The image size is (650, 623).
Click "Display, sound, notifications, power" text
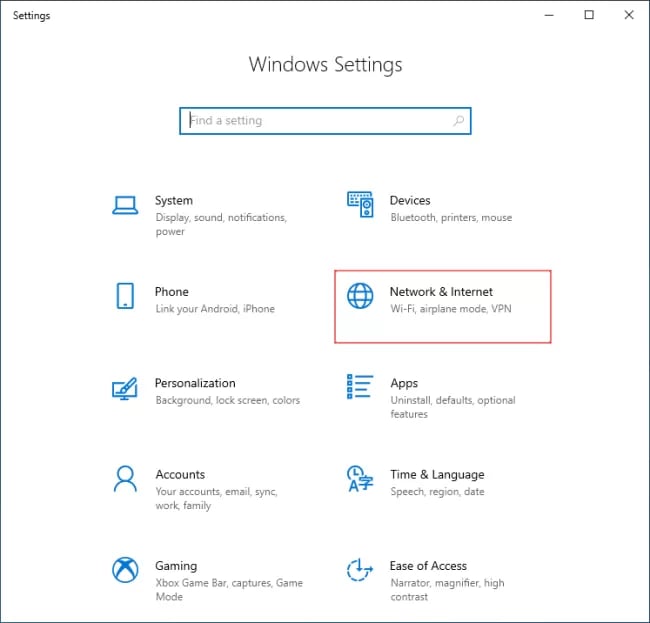click(221, 225)
